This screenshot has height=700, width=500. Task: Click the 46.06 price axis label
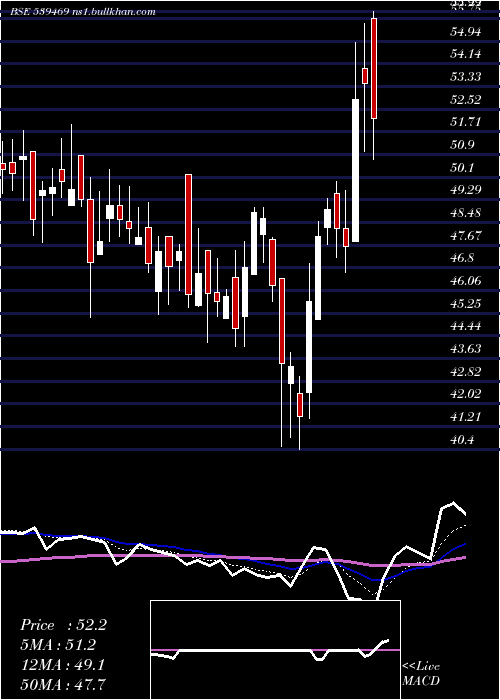coord(466,281)
